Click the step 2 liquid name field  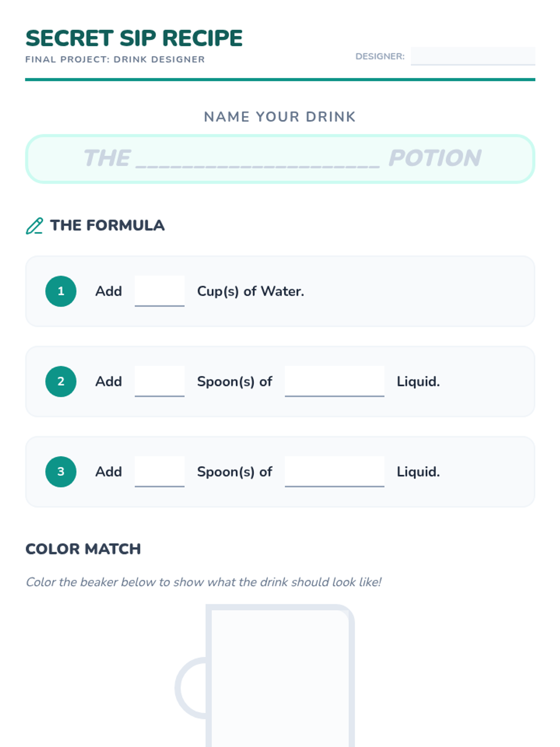point(334,381)
